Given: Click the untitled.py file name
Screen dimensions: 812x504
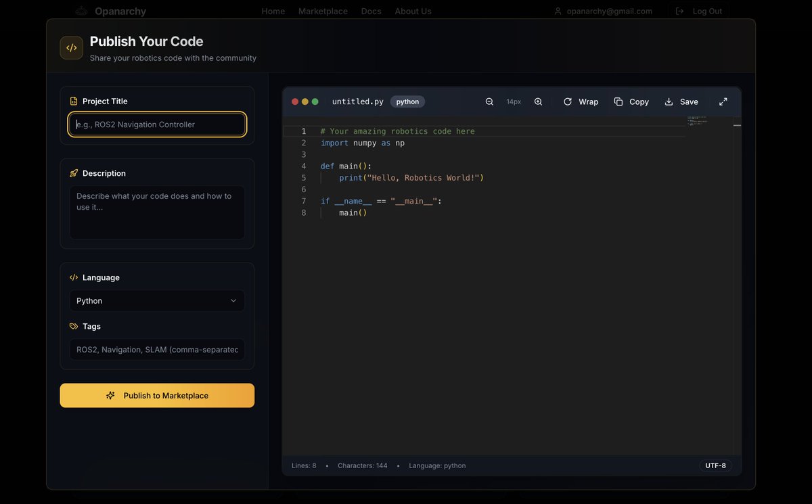Looking at the screenshot, I should [x=358, y=101].
